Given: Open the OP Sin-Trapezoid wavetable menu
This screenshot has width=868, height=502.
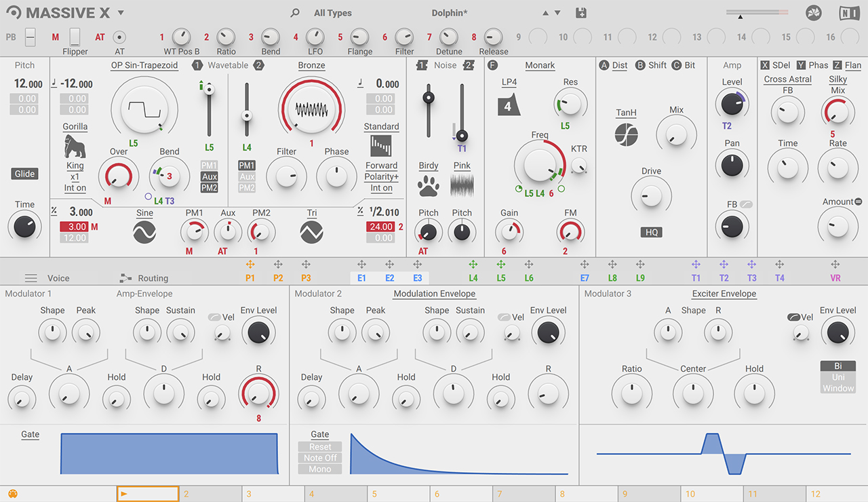Looking at the screenshot, I should click(144, 65).
